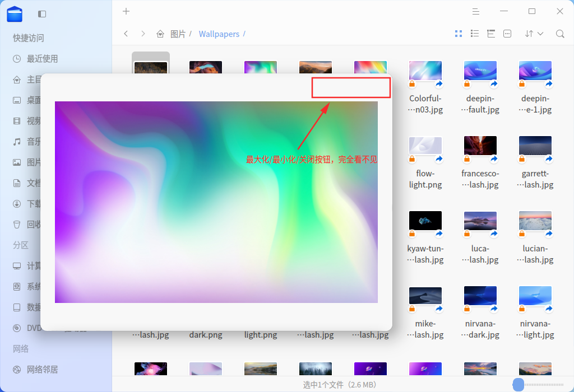Open a new tab with plus icon
The width and height of the screenshot is (574, 392).
pos(126,11)
